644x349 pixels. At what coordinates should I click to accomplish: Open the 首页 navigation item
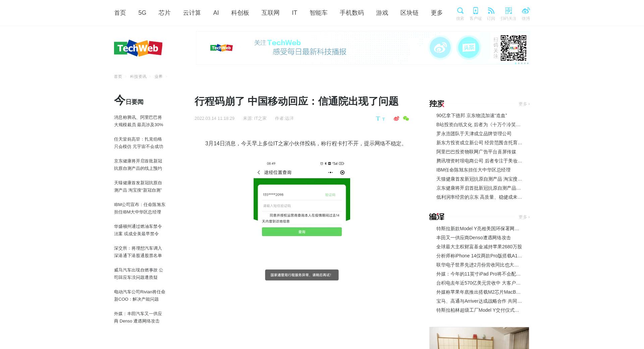pyautogui.click(x=120, y=13)
